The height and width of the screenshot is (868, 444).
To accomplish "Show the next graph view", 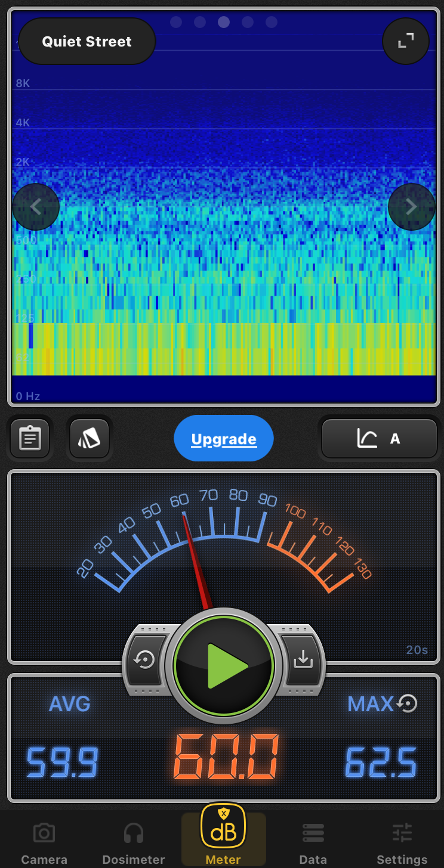I will pos(411,207).
